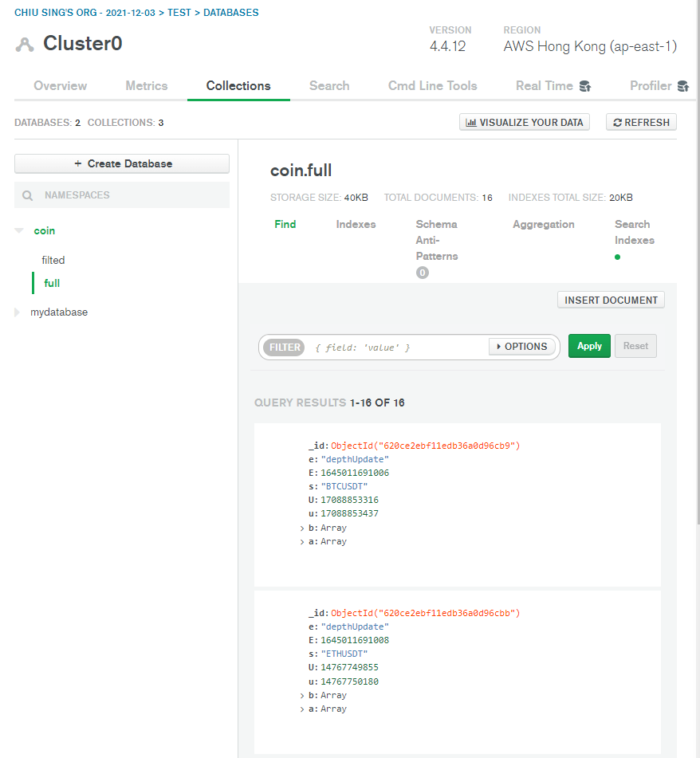Focus the NAMESPACES search field
This screenshot has height=758, width=700.
(x=122, y=195)
